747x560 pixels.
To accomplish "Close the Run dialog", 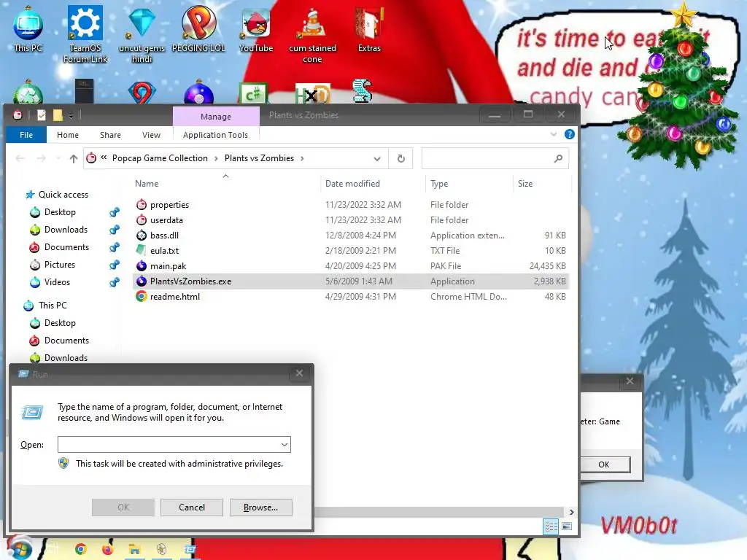I will coord(299,373).
